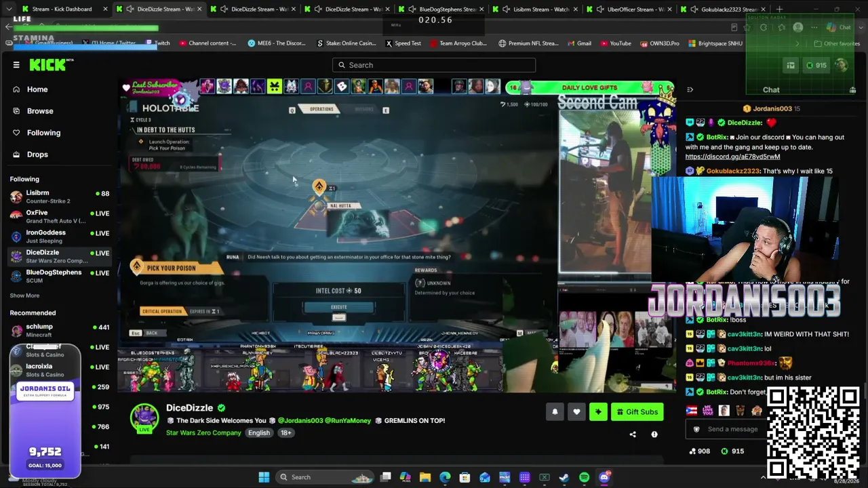Click Jordanis003 username in chat header
Screen dimensions: 868x488
click(x=772, y=108)
